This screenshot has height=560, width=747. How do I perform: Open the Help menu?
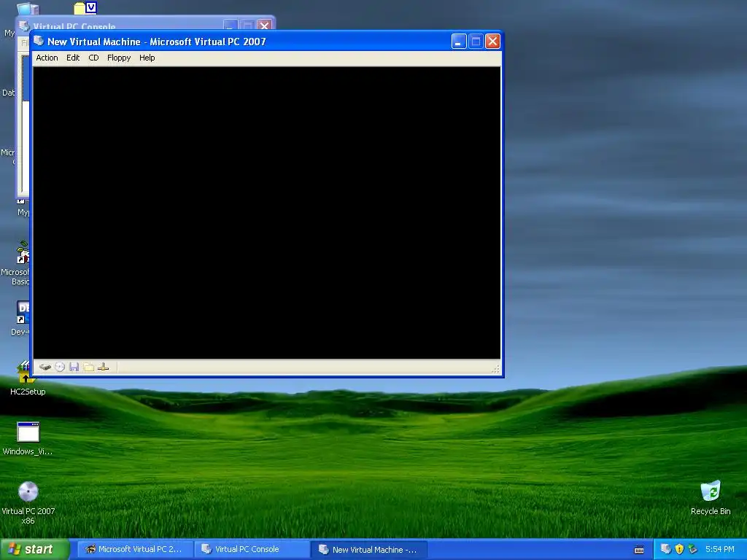(147, 58)
